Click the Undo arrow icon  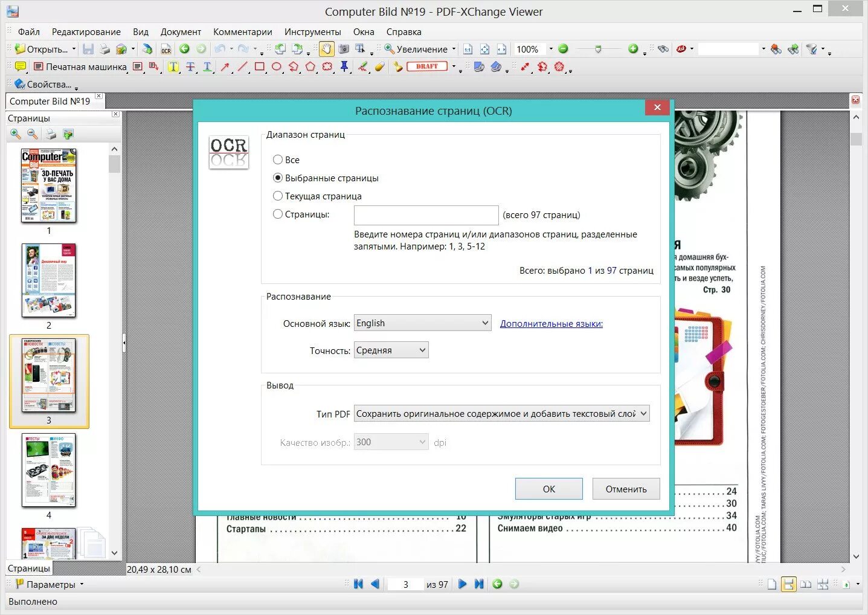[220, 49]
